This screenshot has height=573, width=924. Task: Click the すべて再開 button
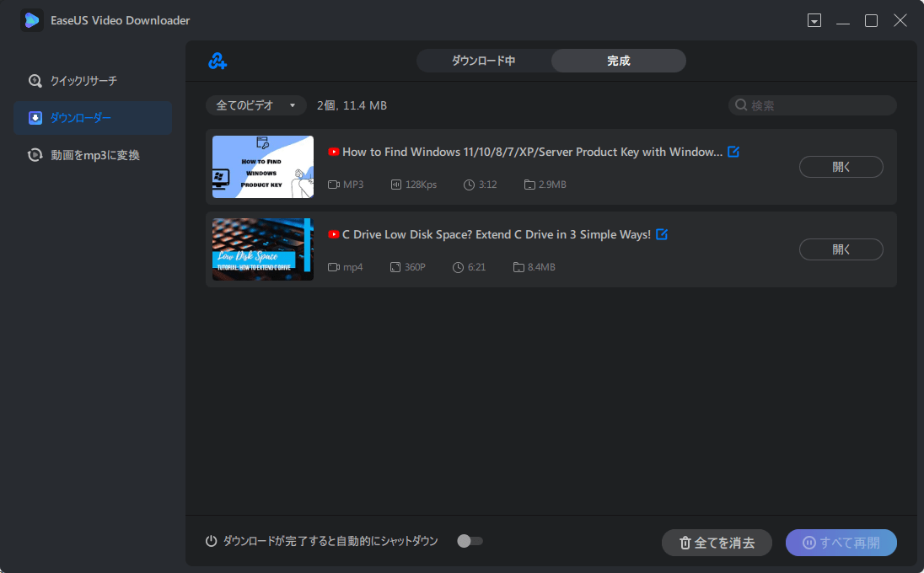841,543
